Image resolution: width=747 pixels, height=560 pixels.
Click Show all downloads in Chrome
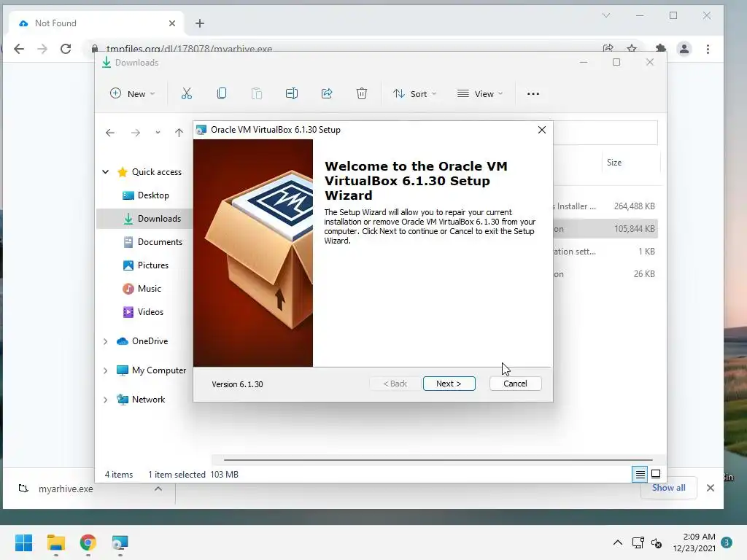(x=668, y=488)
